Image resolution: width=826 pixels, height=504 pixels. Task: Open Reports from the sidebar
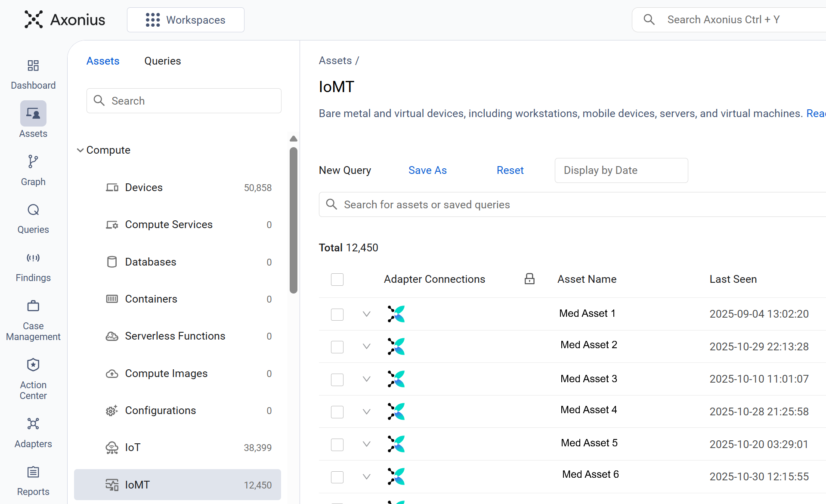33,473
